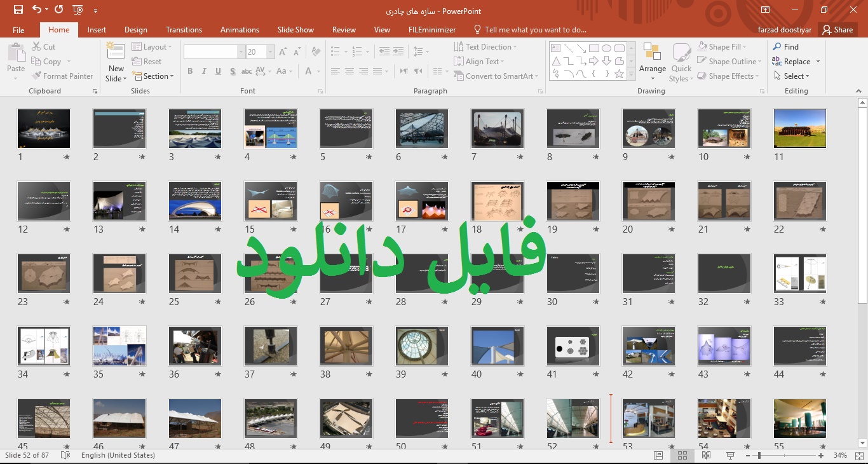Click the zoom in plus button
This screenshot has height=464, width=868.
tap(822, 456)
